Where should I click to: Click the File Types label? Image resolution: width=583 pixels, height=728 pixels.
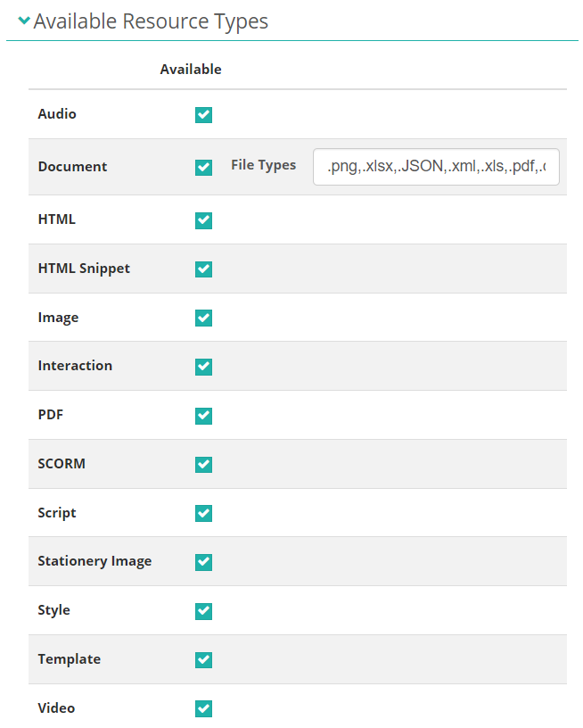point(263,165)
